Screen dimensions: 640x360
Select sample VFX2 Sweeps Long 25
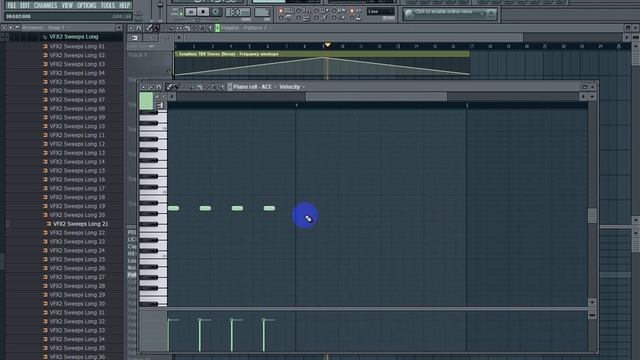point(77,259)
